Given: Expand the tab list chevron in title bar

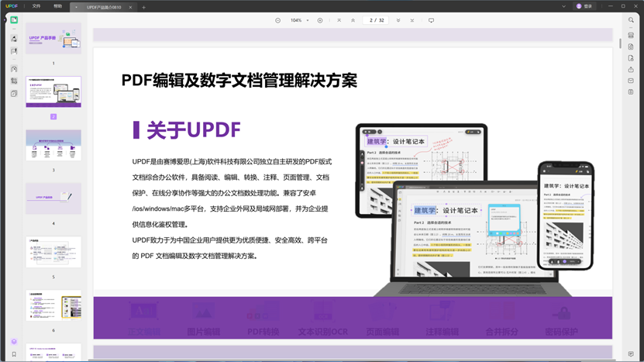Looking at the screenshot, I should [563, 6].
